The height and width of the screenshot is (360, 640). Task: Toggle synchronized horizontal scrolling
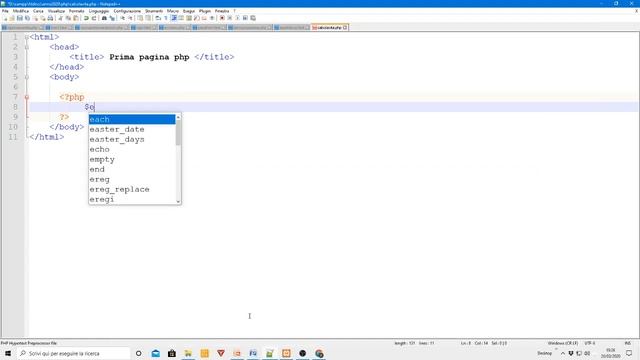click(x=148, y=18)
